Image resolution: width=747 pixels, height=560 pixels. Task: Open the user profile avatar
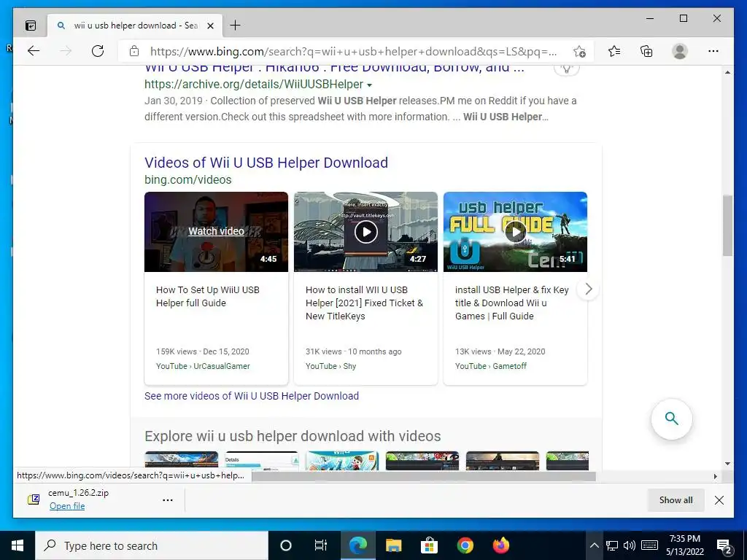pyautogui.click(x=680, y=51)
